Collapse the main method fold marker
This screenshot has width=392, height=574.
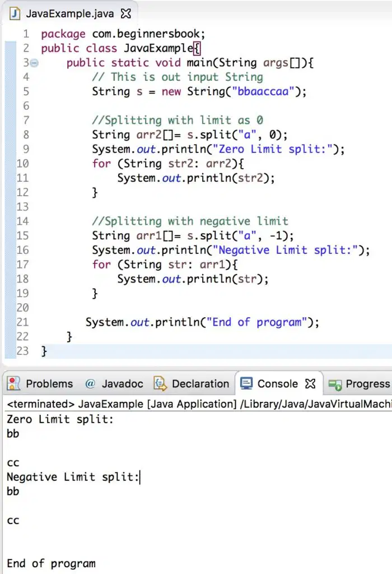click(x=34, y=63)
